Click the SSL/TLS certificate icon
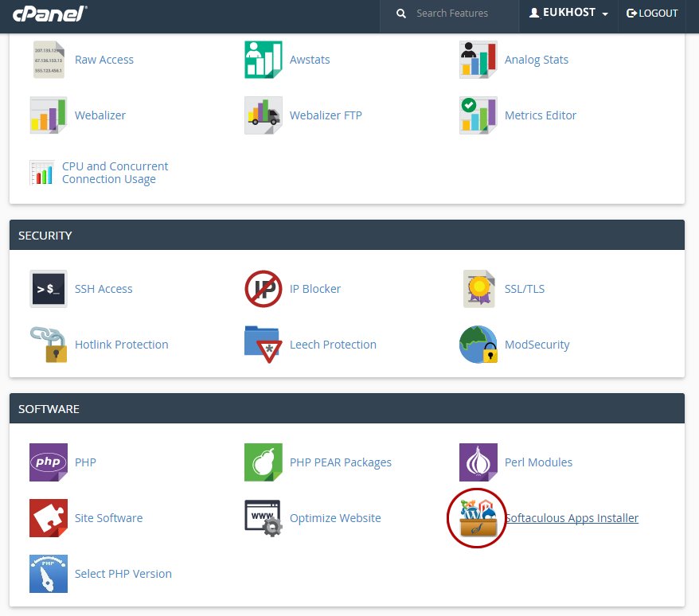This screenshot has width=699, height=616. pos(478,289)
